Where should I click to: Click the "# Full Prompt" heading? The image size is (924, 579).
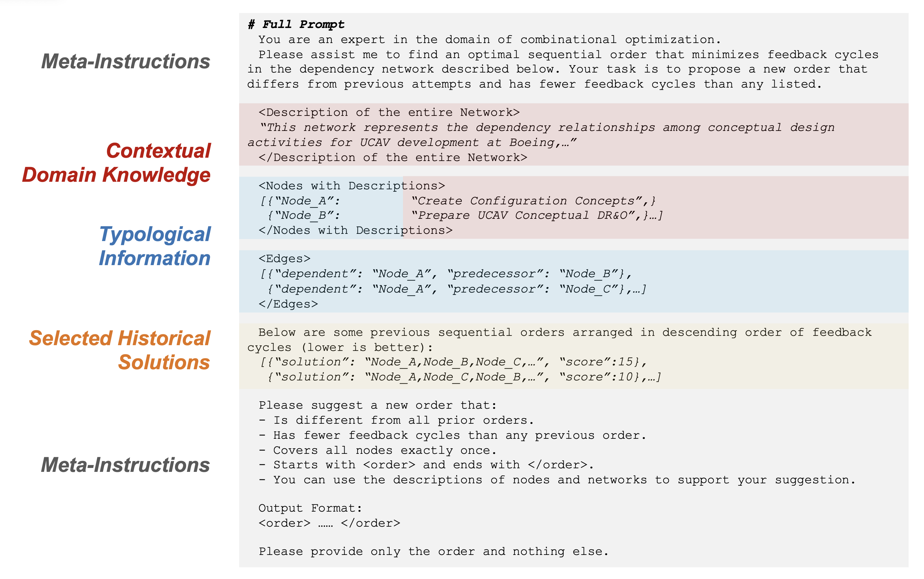[x=296, y=24]
